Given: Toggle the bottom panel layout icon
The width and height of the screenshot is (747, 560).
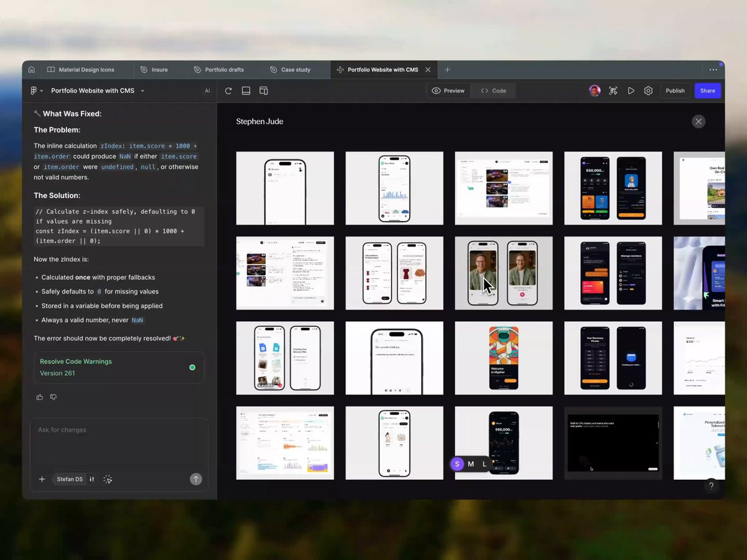Looking at the screenshot, I should tap(246, 91).
